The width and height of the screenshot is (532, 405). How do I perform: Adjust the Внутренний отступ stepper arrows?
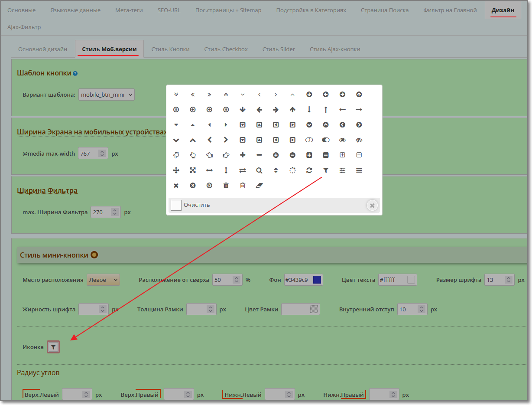click(421, 309)
